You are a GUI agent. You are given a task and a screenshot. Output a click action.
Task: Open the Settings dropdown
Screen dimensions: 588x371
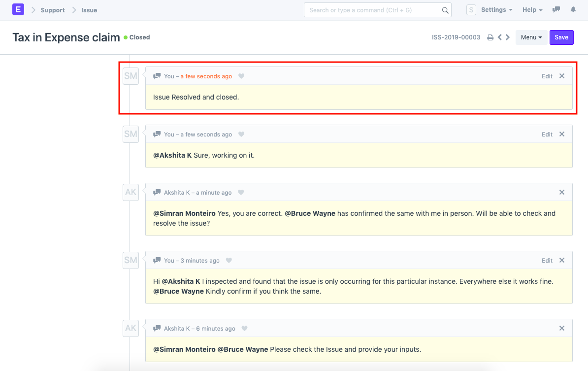tap(496, 10)
